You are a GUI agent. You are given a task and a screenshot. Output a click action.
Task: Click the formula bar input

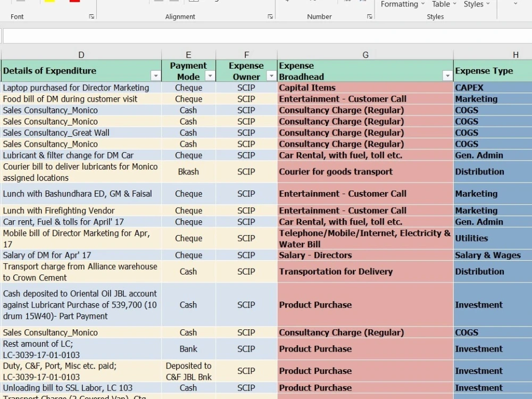tap(268, 36)
